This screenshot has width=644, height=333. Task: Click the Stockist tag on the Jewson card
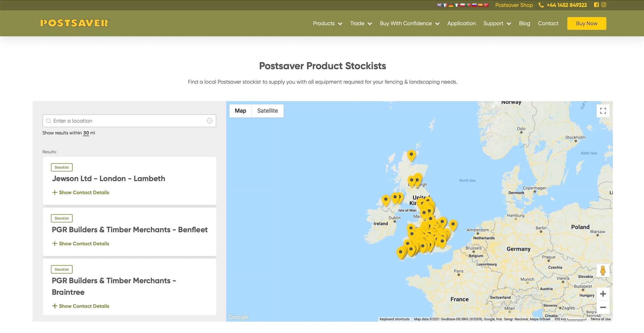tap(62, 167)
